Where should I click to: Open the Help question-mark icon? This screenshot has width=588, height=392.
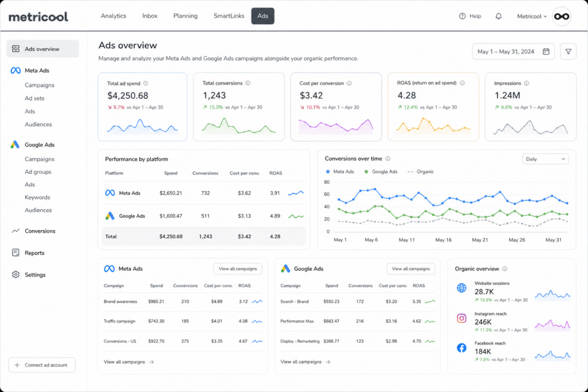click(x=462, y=16)
